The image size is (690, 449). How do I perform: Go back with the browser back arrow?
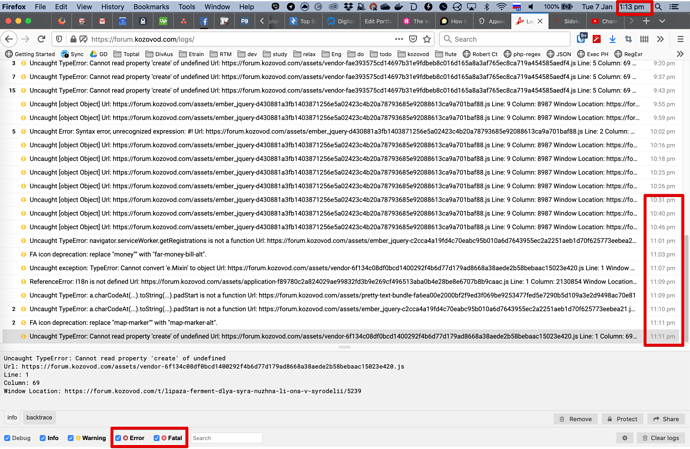pos(9,39)
